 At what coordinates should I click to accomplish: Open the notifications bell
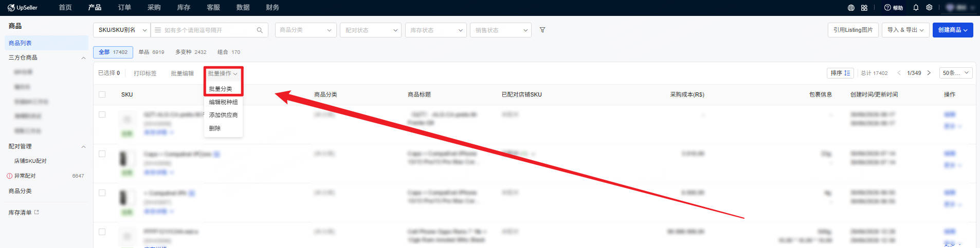point(916,8)
